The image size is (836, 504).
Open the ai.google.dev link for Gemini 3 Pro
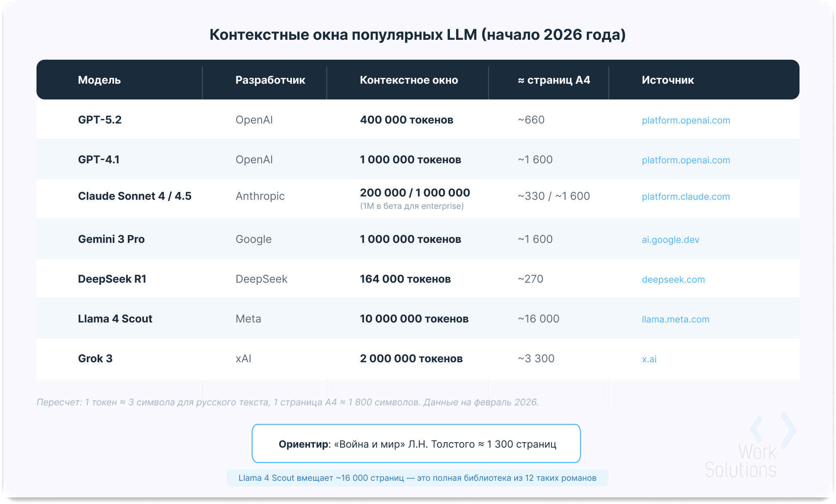click(x=671, y=240)
